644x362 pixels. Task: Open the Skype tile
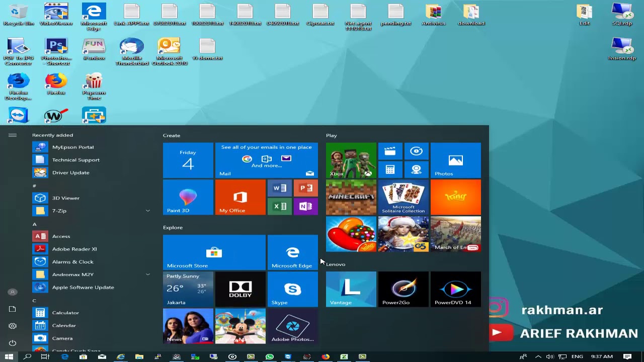(x=292, y=289)
